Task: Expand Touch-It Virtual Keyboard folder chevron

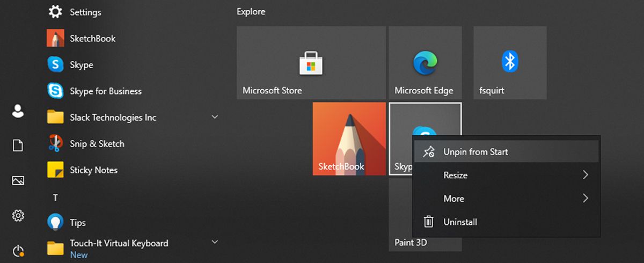Action: (x=215, y=243)
